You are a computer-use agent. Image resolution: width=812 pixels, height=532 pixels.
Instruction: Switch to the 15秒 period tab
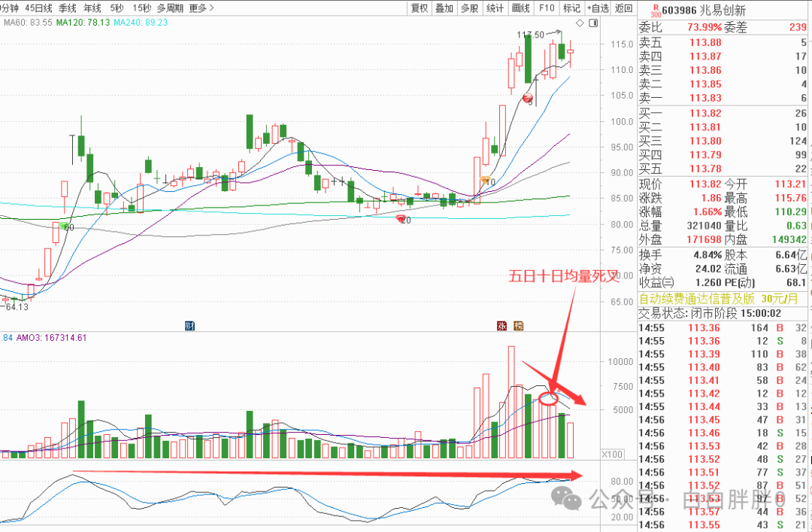pyautogui.click(x=141, y=8)
